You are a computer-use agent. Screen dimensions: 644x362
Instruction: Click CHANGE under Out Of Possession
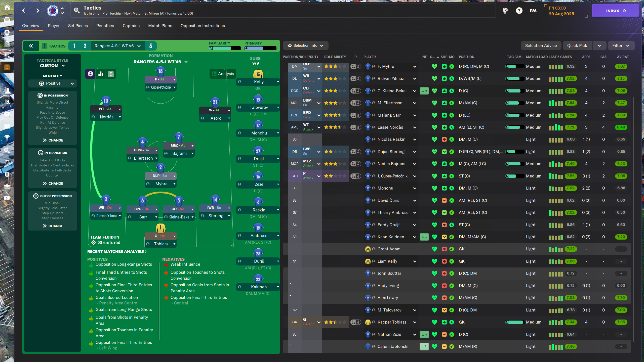coord(53,226)
